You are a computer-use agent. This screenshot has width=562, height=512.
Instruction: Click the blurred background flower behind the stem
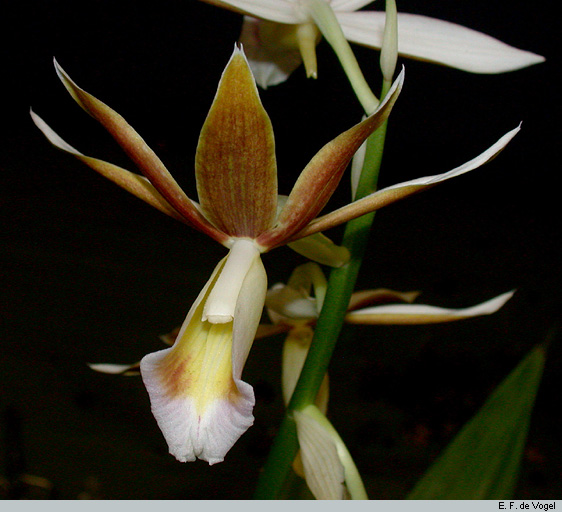pyautogui.click(x=297, y=323)
